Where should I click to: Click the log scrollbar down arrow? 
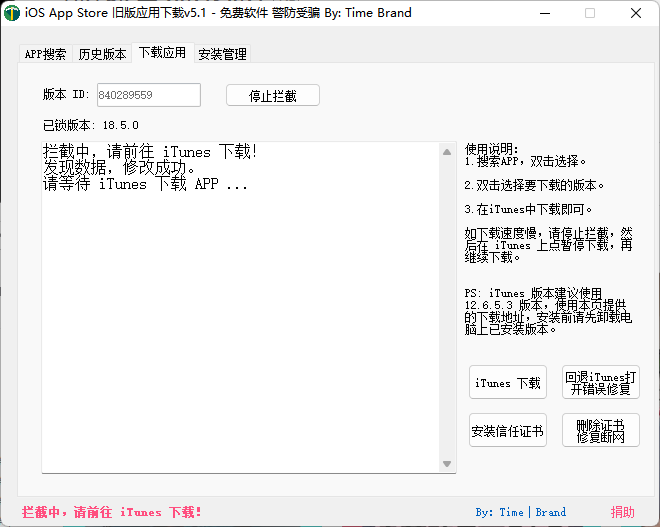(447, 463)
